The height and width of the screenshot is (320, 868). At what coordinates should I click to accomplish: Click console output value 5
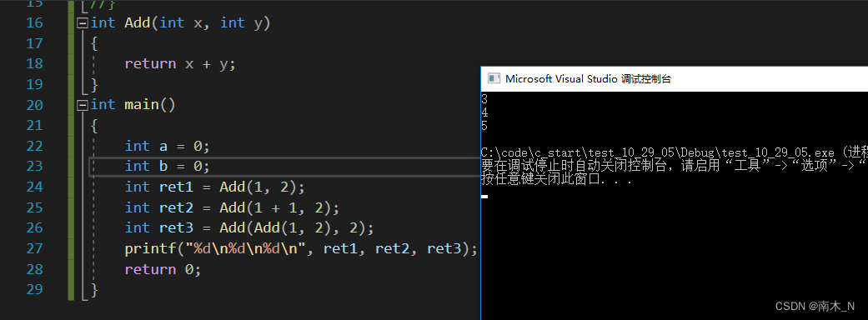485,126
